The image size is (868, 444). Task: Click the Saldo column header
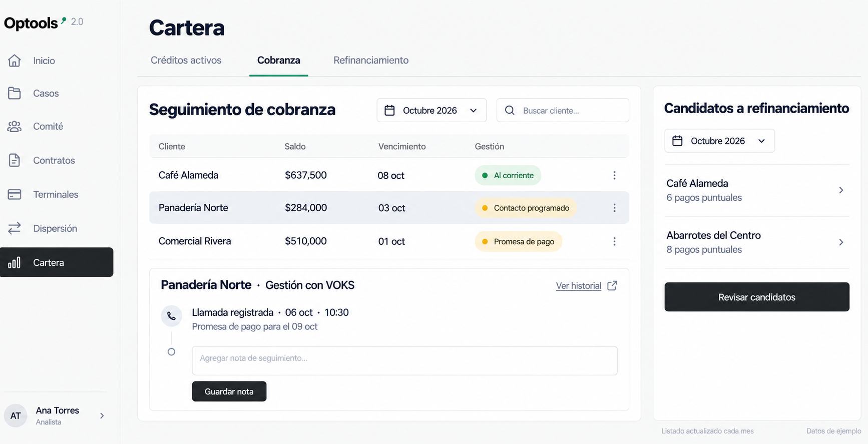point(295,146)
